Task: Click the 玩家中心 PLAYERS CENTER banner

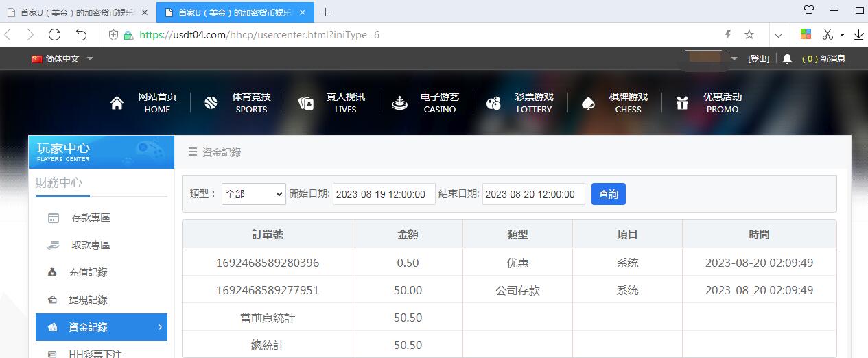Action: [101, 152]
